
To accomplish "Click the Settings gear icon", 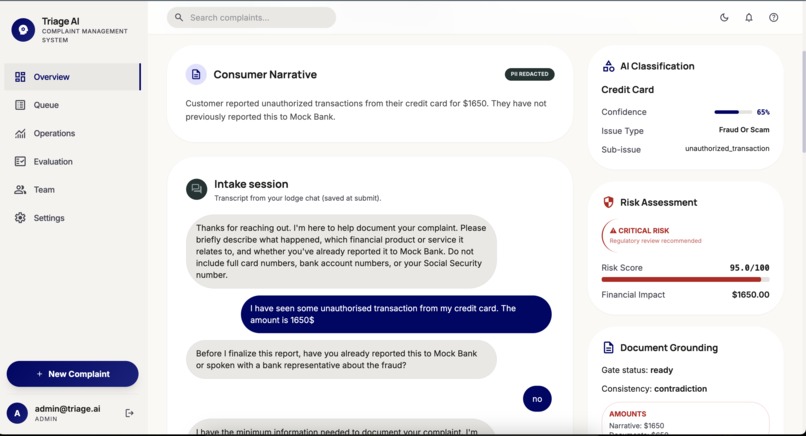I will pyautogui.click(x=20, y=218).
